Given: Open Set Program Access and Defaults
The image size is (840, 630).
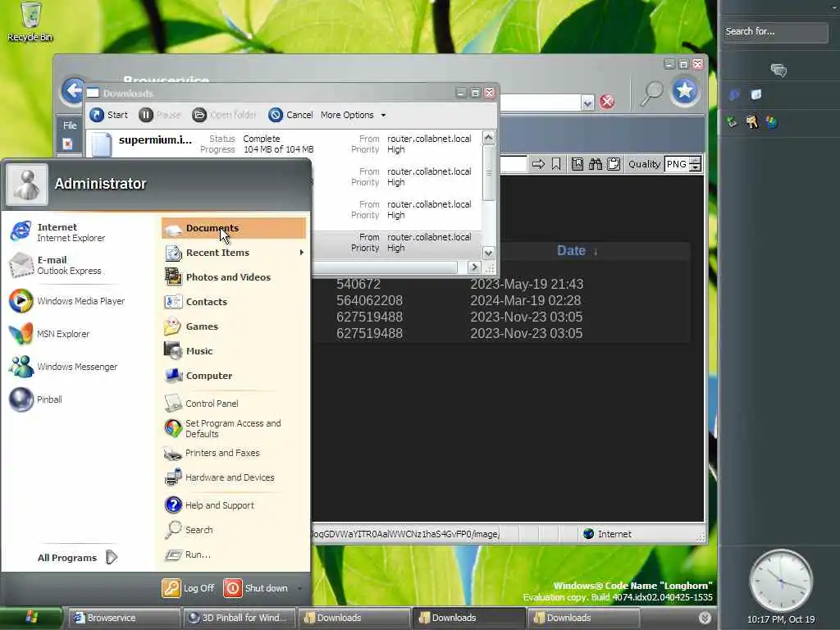Looking at the screenshot, I should 234,428.
